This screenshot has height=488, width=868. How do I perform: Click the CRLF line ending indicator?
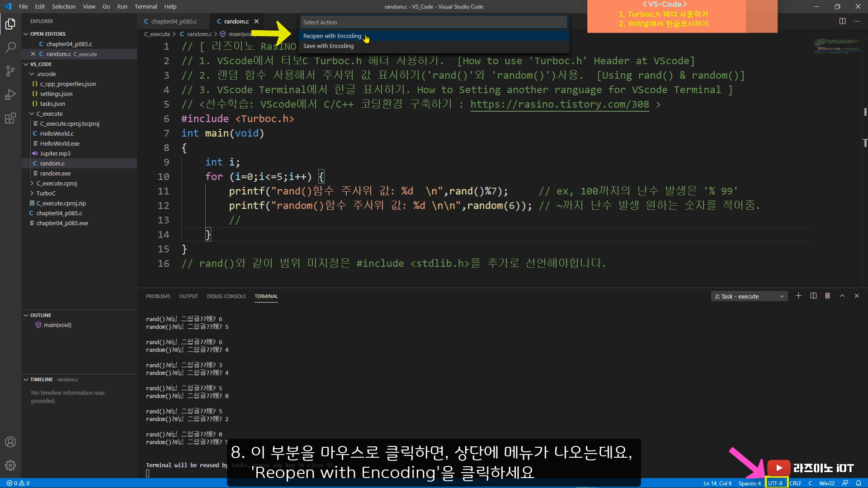click(x=796, y=483)
